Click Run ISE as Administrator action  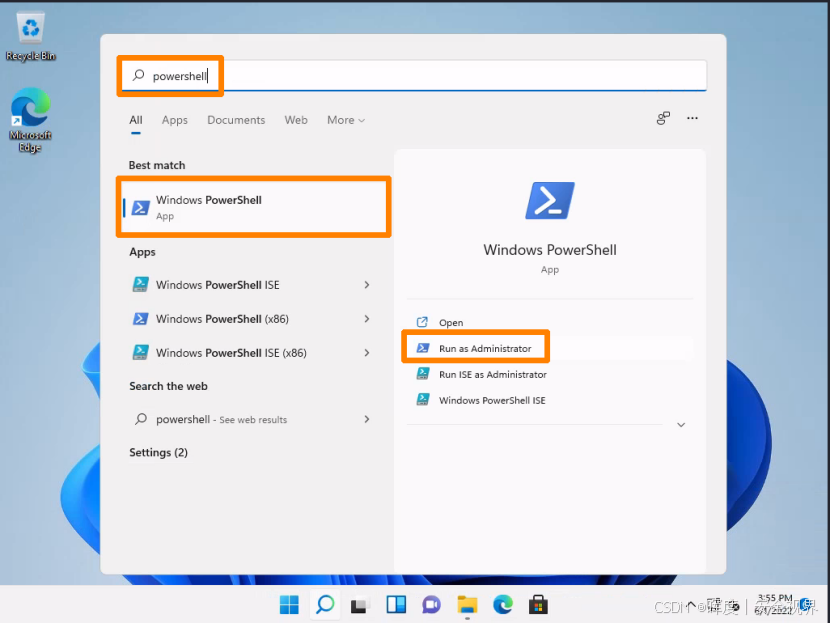(549, 374)
